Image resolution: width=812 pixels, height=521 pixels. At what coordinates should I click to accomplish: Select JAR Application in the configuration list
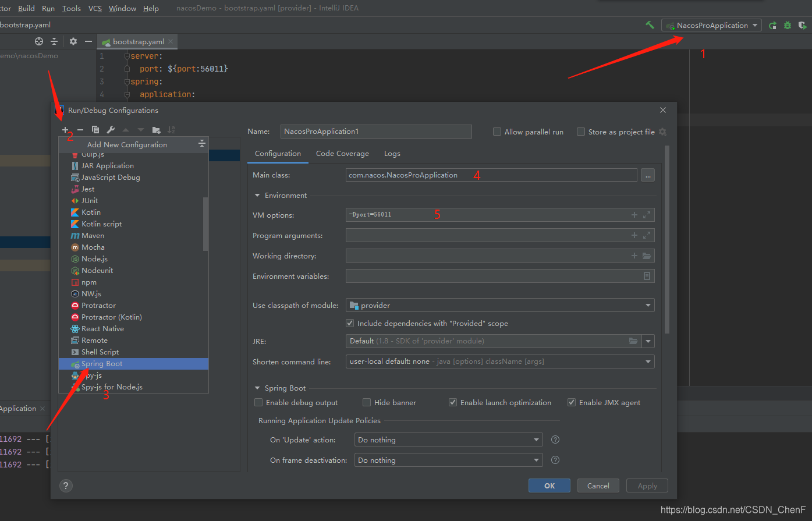tap(133, 166)
